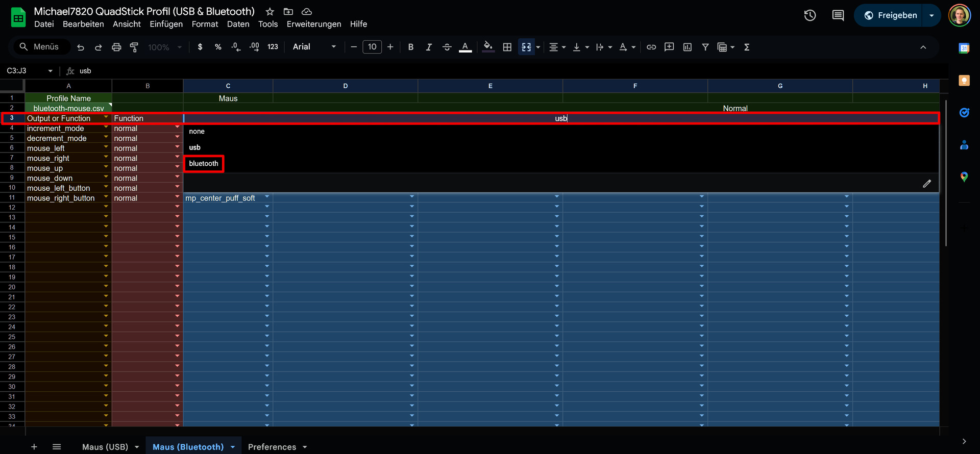980x454 pixels.
Task: Click the print icon in toolbar
Action: [116, 47]
